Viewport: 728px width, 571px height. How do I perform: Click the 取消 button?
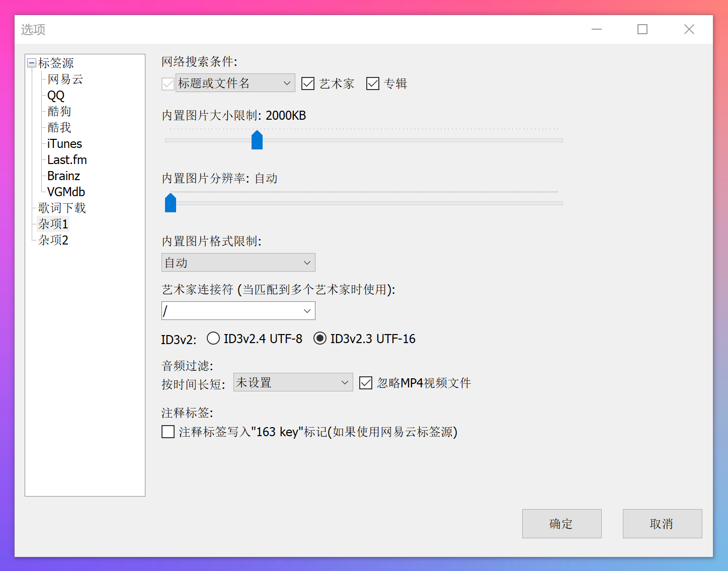click(x=662, y=524)
